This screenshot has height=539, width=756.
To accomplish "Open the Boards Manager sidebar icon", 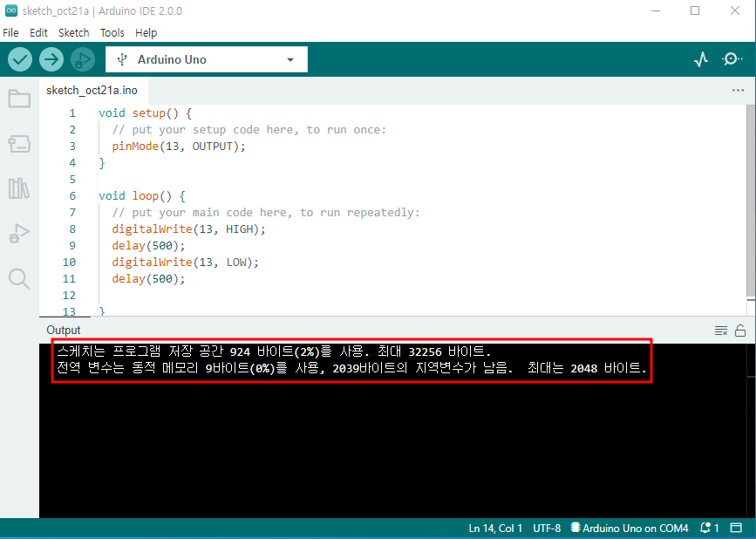I will click(x=19, y=143).
